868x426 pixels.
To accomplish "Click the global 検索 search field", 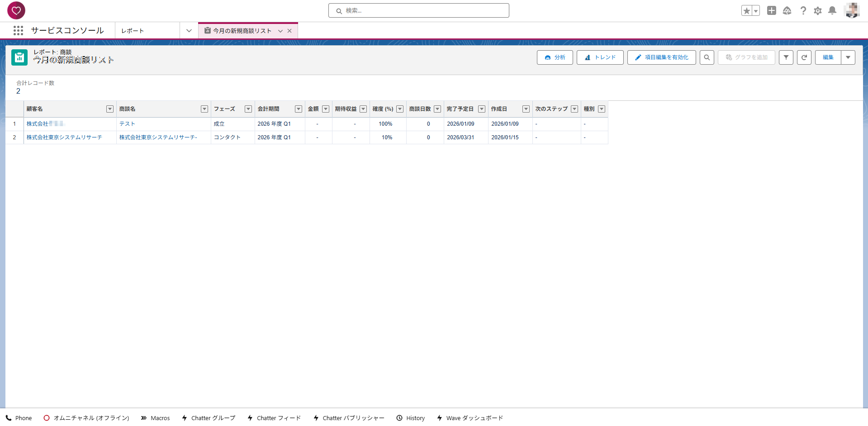I will coord(419,10).
